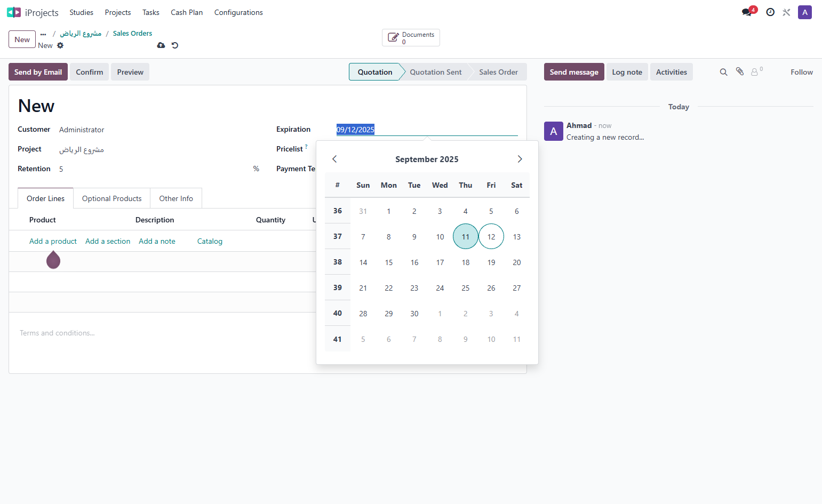The height and width of the screenshot is (504, 822).
Task: Save record using the cloud upload icon
Action: (x=161, y=45)
